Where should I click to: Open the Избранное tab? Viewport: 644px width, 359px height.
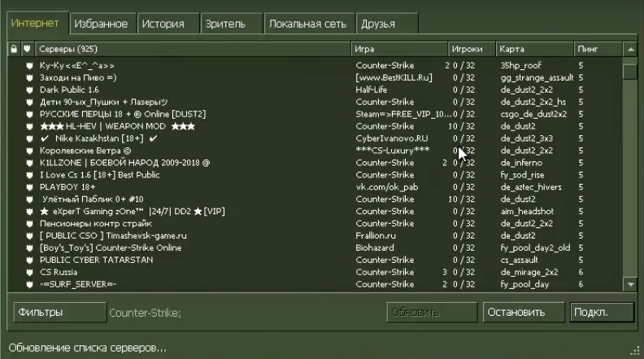[101, 24]
